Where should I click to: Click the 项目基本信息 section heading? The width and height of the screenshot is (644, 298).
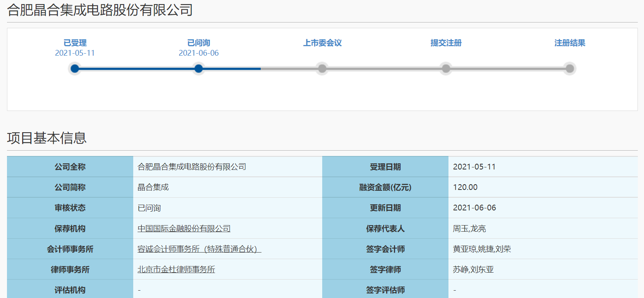tap(47, 138)
